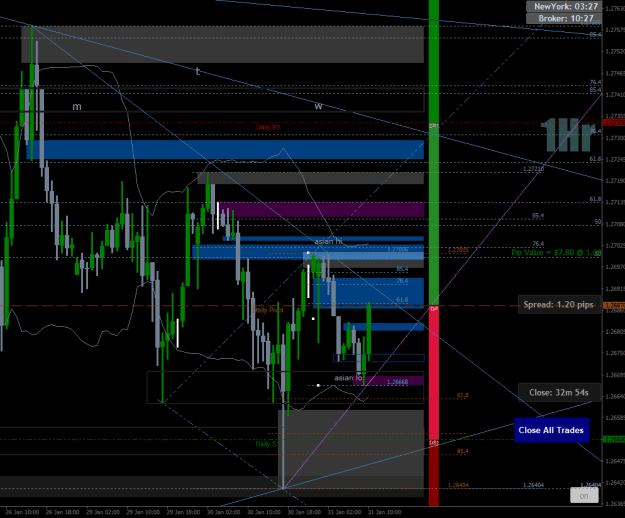Click the orange current price tag on price axis
Screen dimensions: 625x518
tap(614, 306)
